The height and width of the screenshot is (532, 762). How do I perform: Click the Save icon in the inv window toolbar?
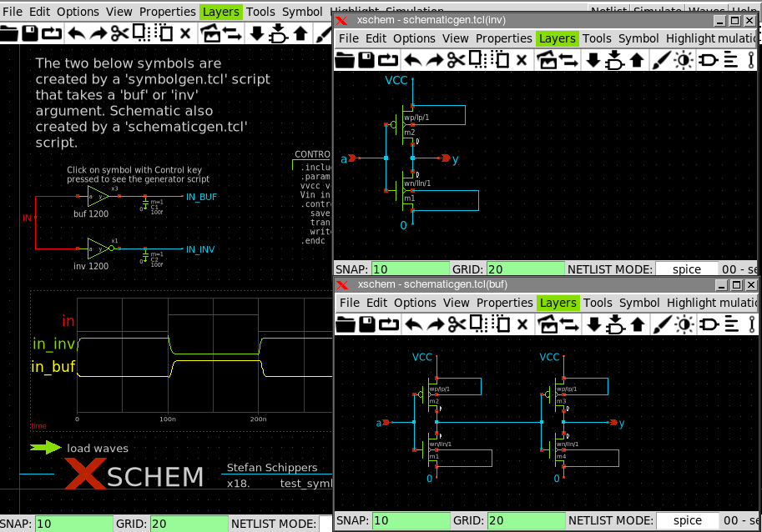367,60
